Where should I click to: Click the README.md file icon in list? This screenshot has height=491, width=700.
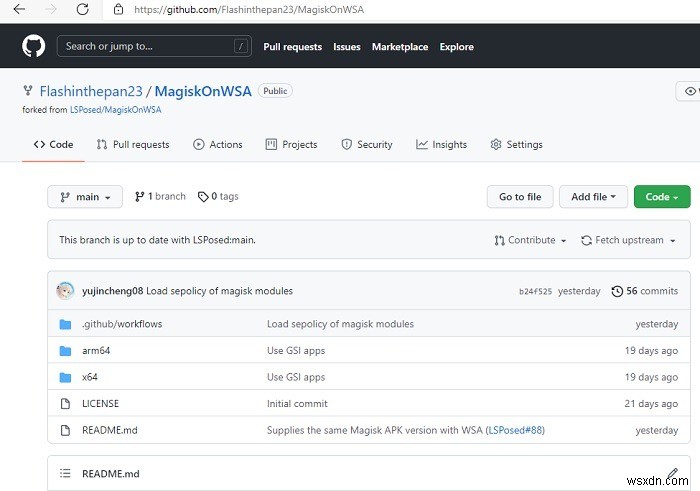pos(65,430)
